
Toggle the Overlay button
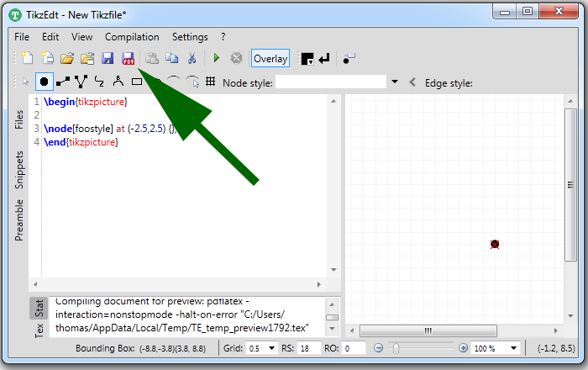[270, 59]
